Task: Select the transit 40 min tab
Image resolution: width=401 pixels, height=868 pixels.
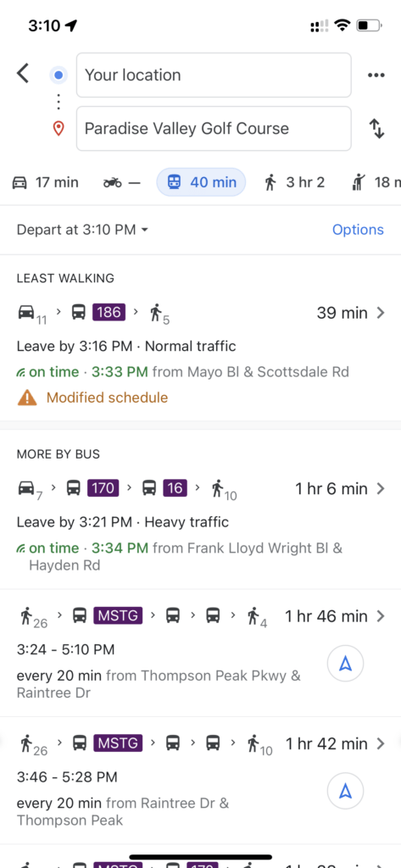Action: tap(201, 182)
